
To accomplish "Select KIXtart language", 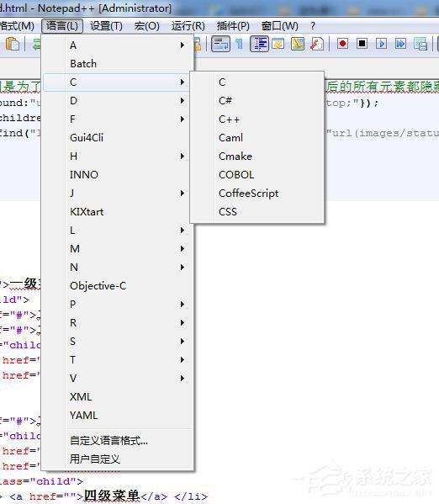I will pyautogui.click(x=118, y=212).
